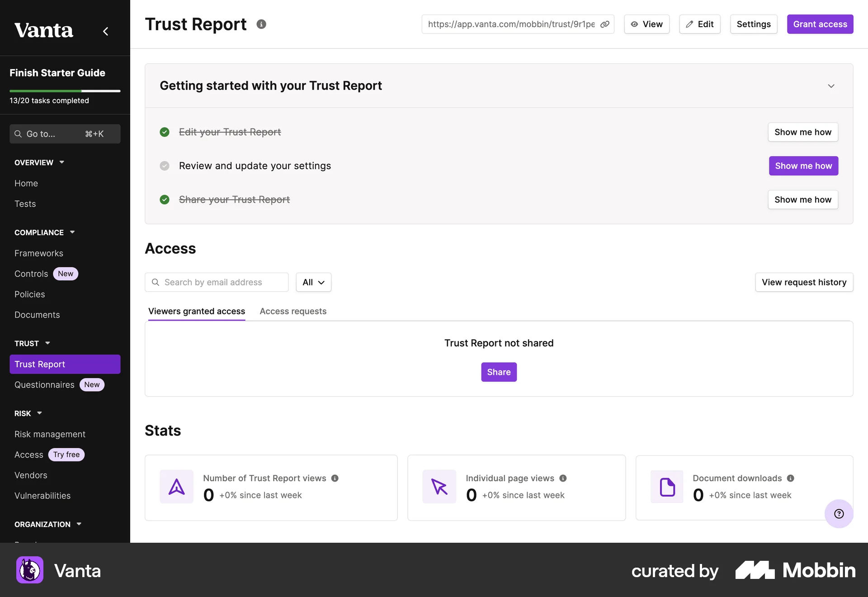868x597 pixels.
Task: Click View request history button
Action: [x=804, y=282]
